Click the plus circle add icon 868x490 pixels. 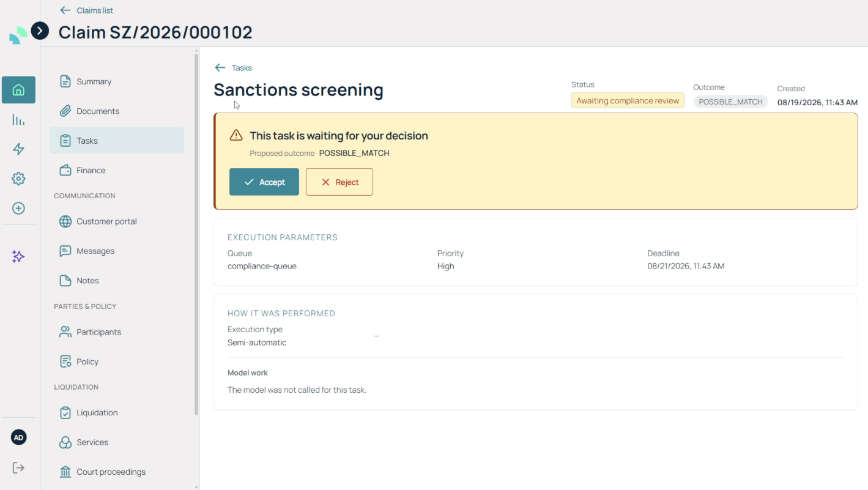click(18, 209)
